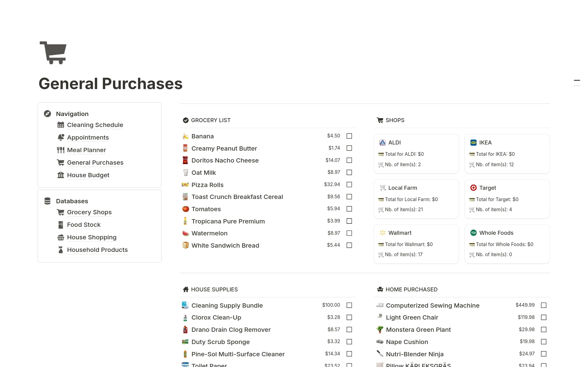Open the Nape Cushion item
The height and width of the screenshot is (367, 588).
pos(407,342)
